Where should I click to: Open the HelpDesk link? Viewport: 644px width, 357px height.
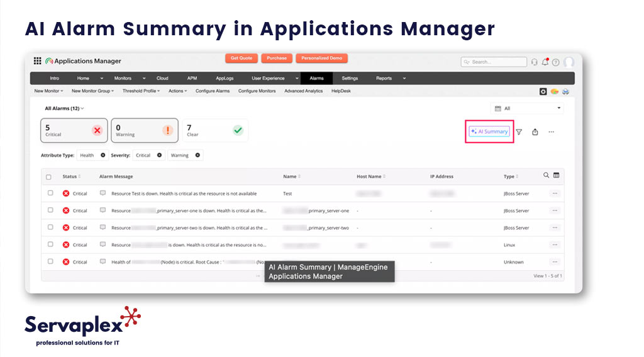[341, 91]
